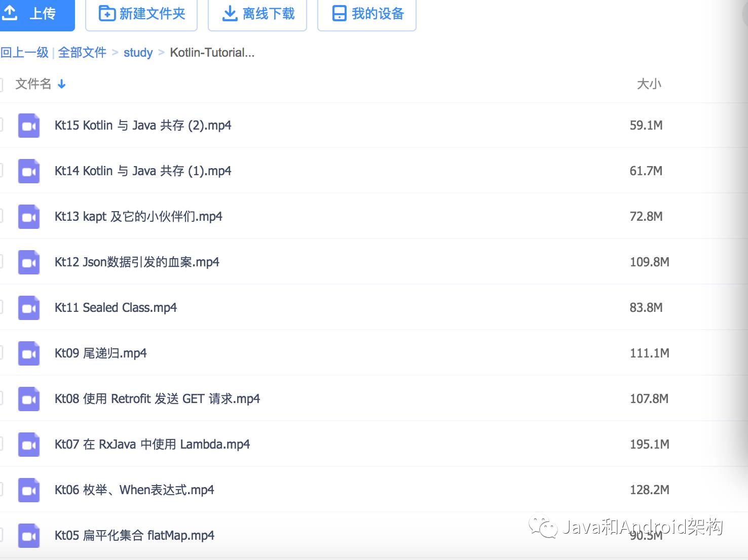Image resolution: width=748 pixels, height=560 pixels.
Task: Click size value 107.8M
Action: [649, 399]
